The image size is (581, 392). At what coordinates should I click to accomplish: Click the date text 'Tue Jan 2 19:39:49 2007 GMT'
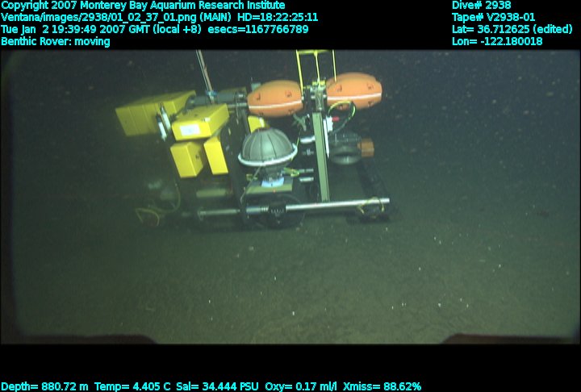(x=73, y=30)
